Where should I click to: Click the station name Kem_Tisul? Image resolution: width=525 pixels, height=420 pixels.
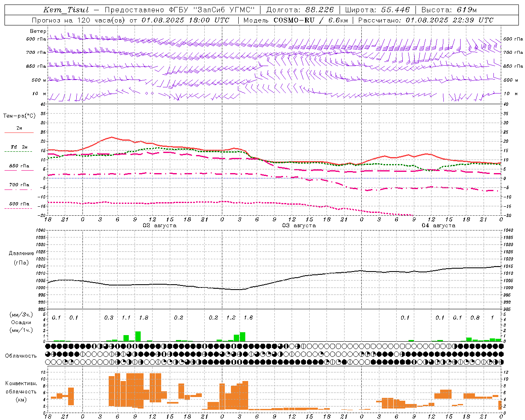[x=66, y=10]
